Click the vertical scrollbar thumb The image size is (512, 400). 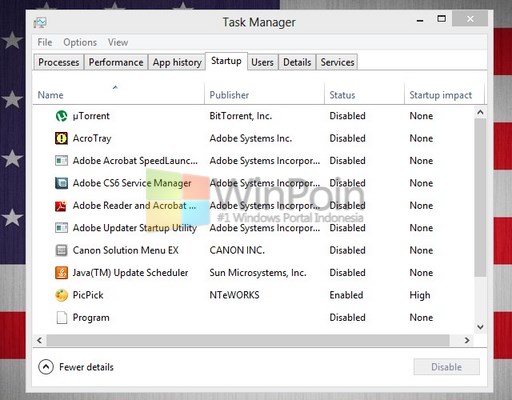[480, 197]
